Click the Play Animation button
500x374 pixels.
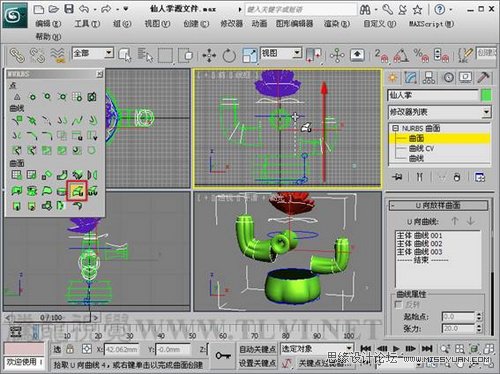tap(396, 349)
